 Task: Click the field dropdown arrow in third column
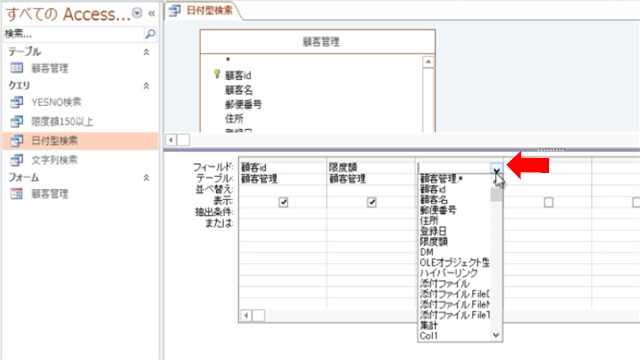[x=496, y=169]
